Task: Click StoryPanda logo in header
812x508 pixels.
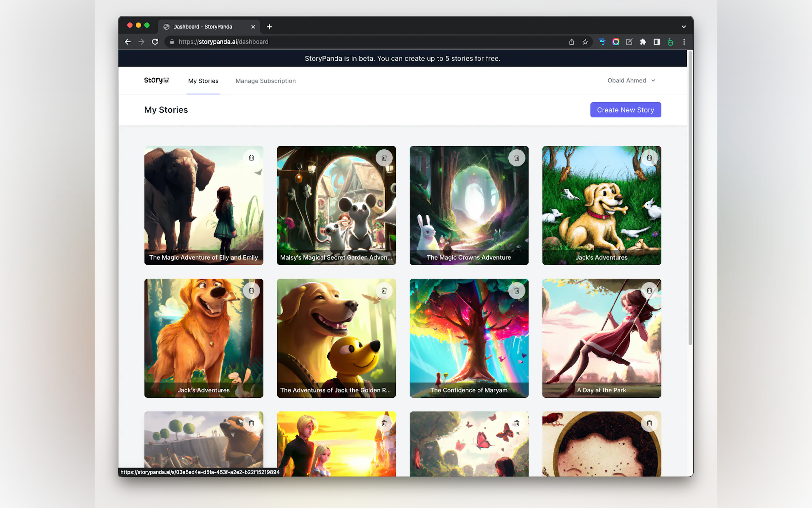Action: 156,80
